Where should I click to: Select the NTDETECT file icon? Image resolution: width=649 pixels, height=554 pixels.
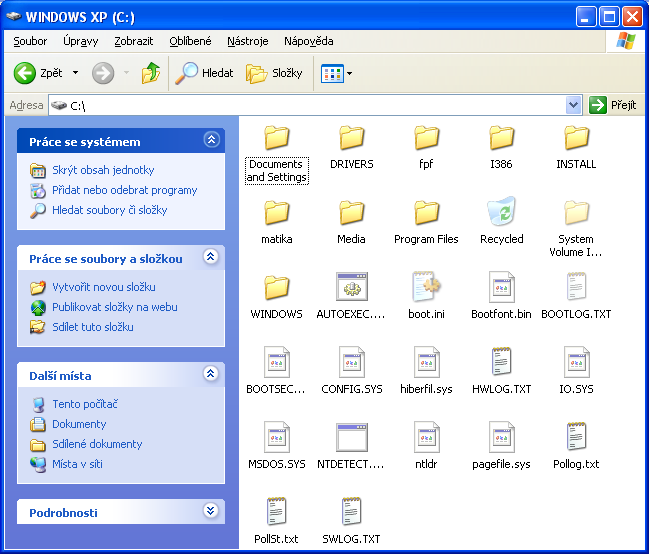point(351,437)
